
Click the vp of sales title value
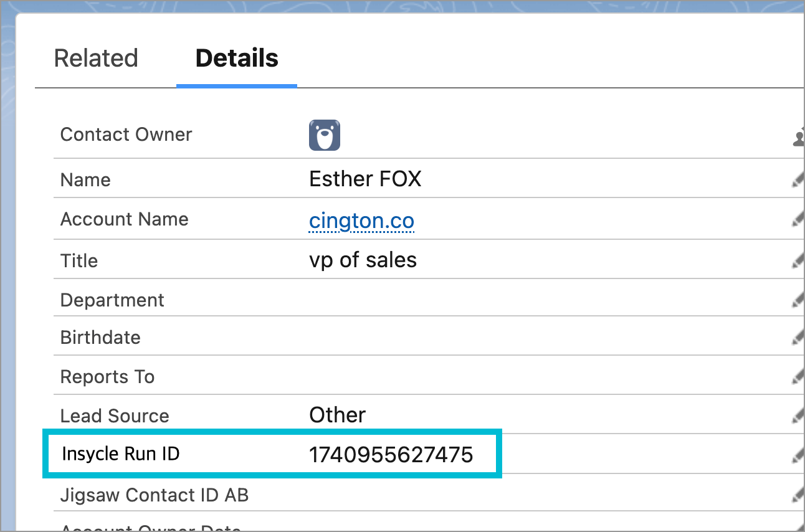coord(363,260)
